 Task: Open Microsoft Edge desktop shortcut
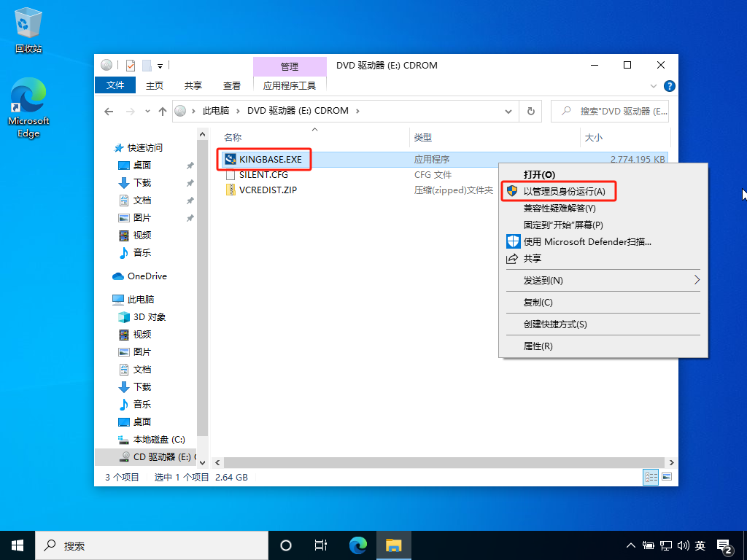pos(28,108)
